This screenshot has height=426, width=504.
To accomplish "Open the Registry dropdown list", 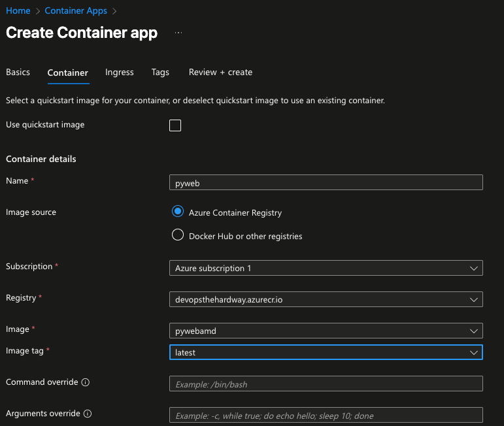I will coord(326,299).
